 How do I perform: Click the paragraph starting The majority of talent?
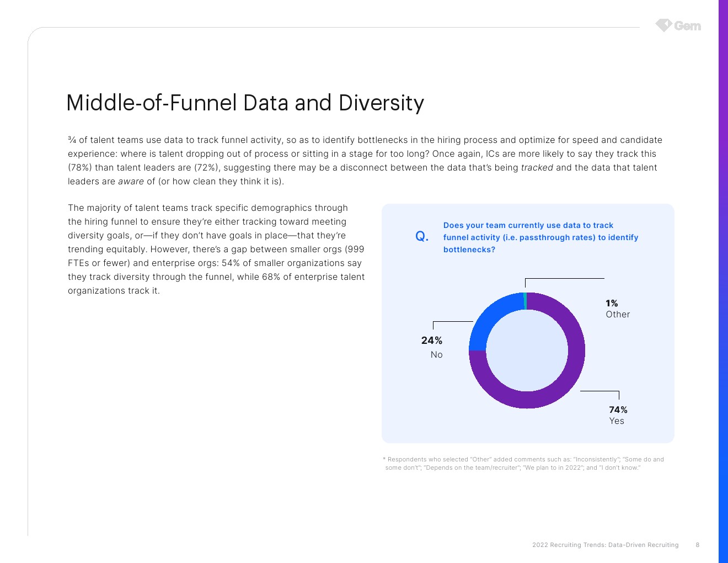click(x=216, y=249)
